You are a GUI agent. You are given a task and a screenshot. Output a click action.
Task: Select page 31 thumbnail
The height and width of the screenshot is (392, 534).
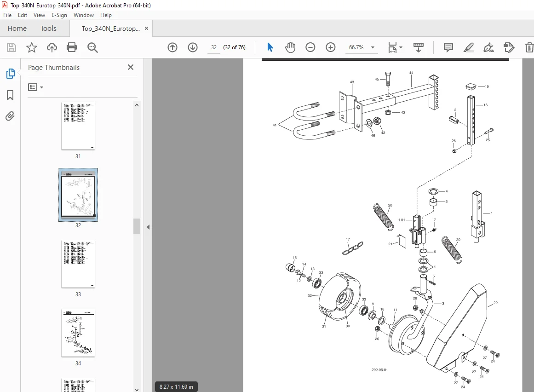point(78,126)
